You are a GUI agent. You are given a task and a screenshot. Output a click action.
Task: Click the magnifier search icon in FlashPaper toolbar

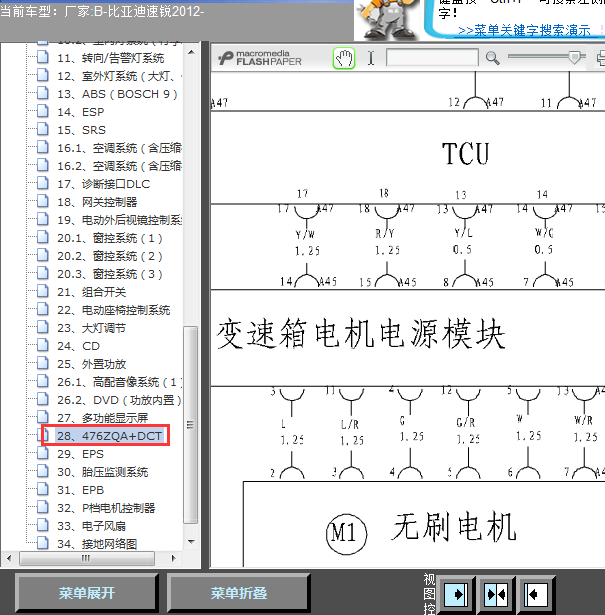tap(492, 58)
